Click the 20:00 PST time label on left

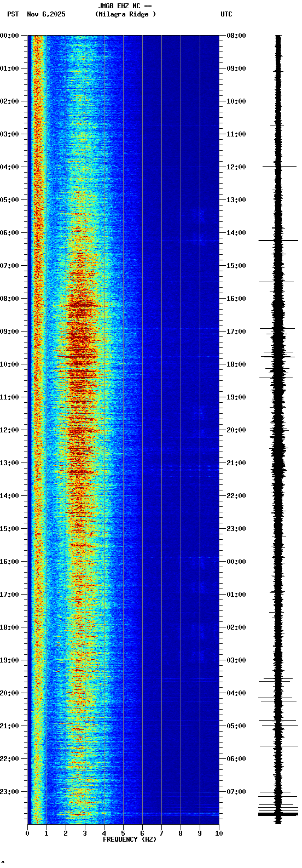10,693
